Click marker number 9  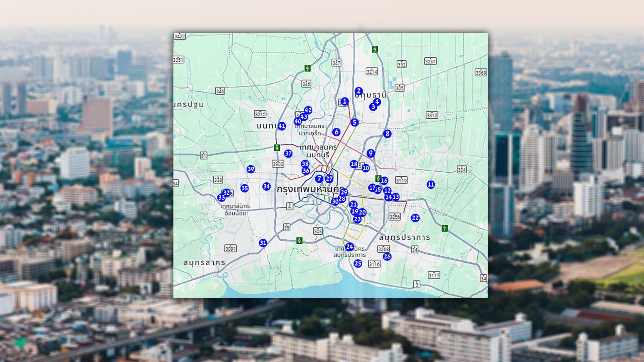click(371, 153)
